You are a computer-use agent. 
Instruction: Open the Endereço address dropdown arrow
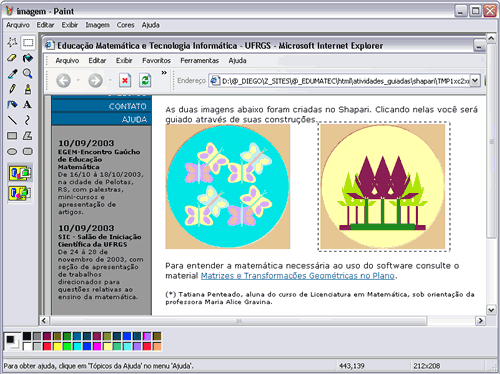[475, 80]
